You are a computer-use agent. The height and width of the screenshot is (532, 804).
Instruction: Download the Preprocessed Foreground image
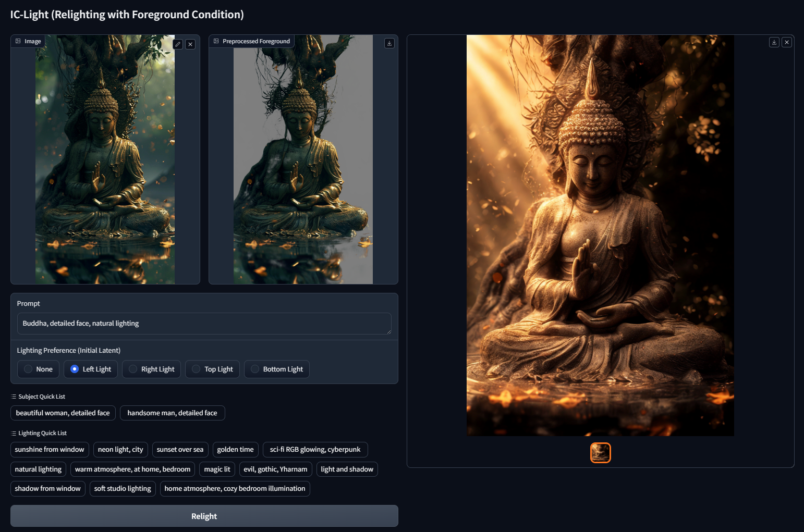[389, 43]
